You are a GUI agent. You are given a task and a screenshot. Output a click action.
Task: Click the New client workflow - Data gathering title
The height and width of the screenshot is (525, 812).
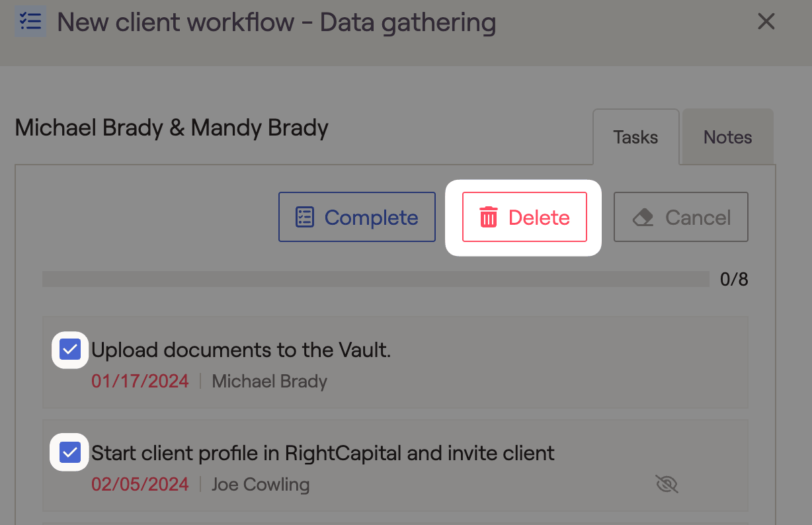[276, 22]
